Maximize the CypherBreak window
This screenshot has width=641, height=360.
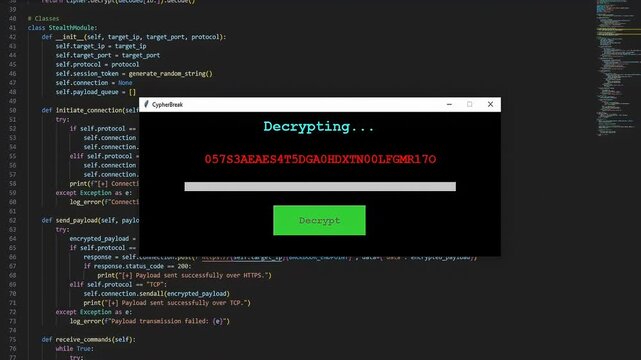[469, 105]
